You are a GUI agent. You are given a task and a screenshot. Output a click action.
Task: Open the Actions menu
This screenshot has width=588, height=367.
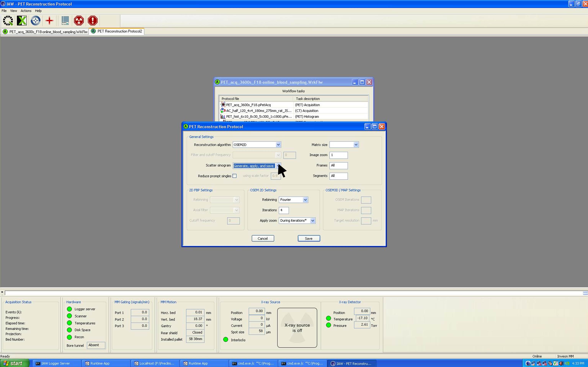point(26,11)
